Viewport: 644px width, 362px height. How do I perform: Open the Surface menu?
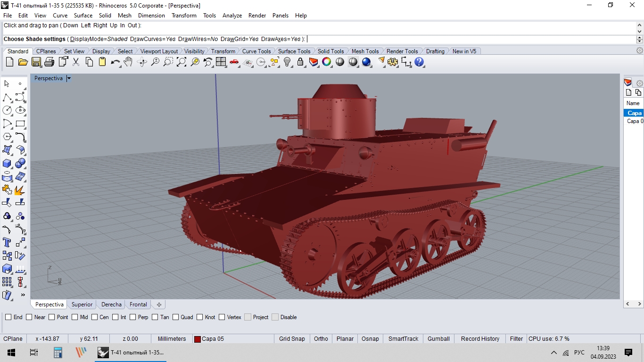coord(83,16)
